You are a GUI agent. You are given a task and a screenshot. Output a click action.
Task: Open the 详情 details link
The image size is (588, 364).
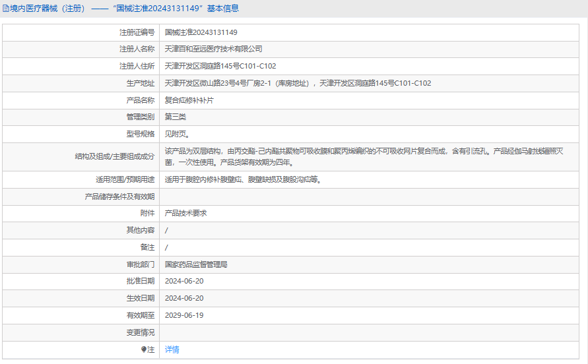tap(172, 349)
